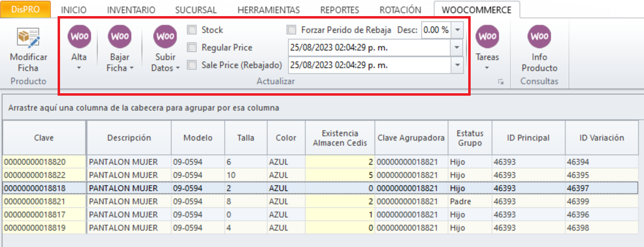Sort by the Descripción column header
Viewport: 644px width, 247px height.
coord(129,138)
